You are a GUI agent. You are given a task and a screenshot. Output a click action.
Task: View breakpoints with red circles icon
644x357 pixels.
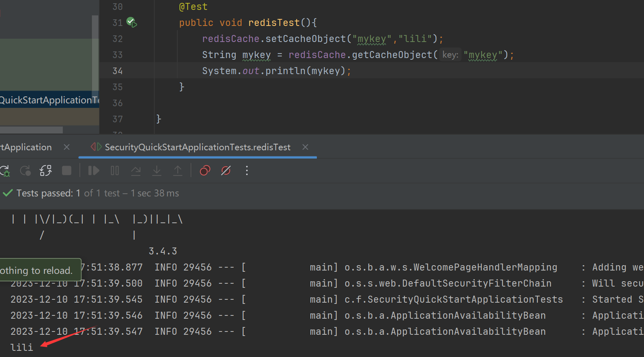[x=205, y=170]
